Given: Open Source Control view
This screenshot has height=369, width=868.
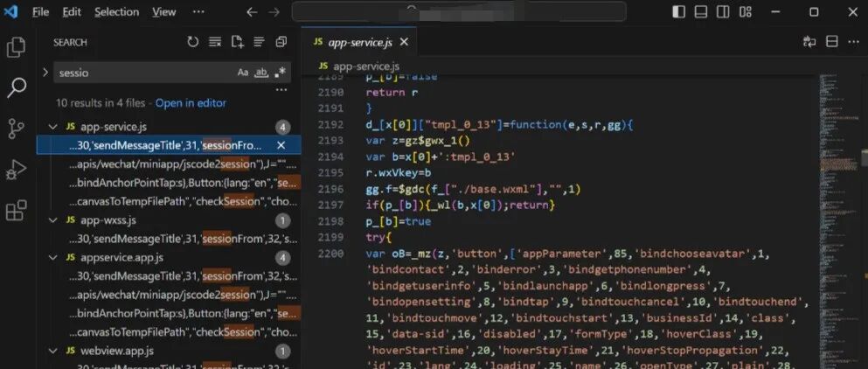Looking at the screenshot, I should point(16,129).
